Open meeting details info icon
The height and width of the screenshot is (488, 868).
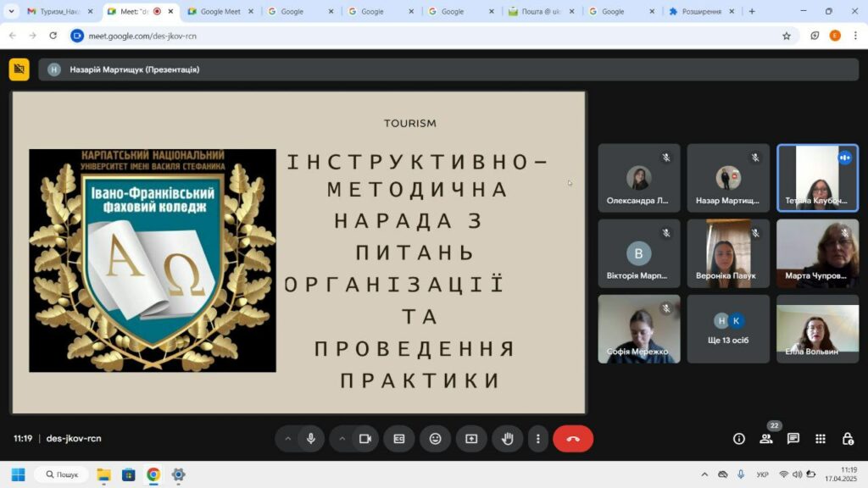click(738, 439)
